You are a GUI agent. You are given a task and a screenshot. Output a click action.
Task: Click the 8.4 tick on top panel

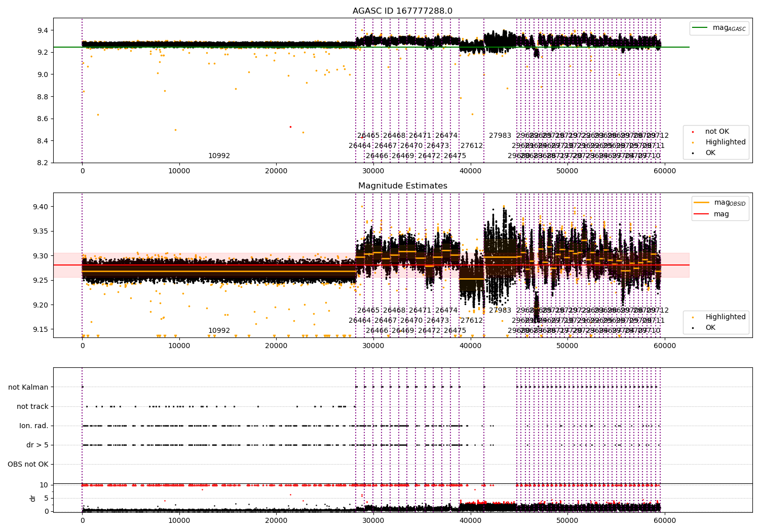coord(43,141)
